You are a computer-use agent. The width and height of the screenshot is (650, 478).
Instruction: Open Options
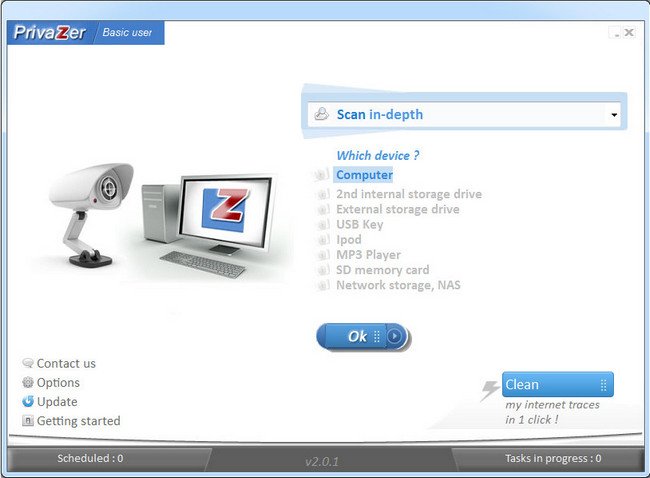pos(58,382)
